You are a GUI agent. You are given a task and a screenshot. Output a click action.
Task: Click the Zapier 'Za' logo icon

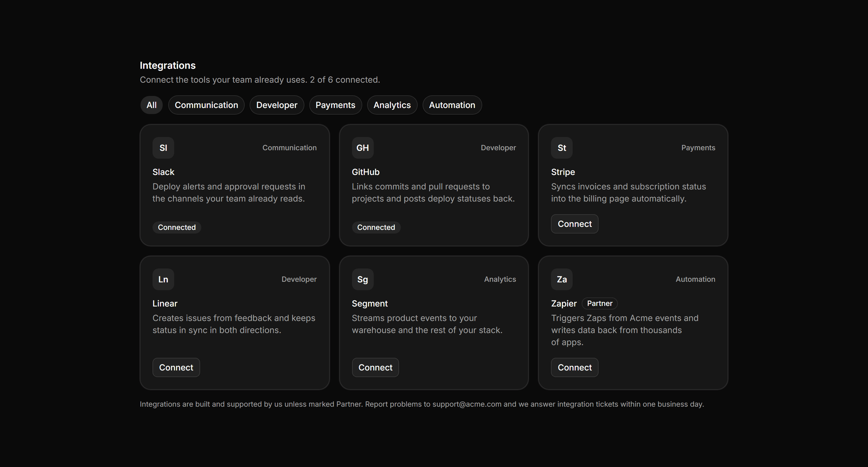562,279
